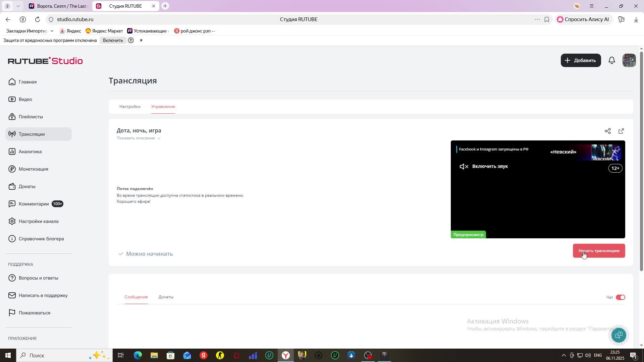Open Донаты wallet item in the sidebar
The image size is (644, 362).
(27, 186)
